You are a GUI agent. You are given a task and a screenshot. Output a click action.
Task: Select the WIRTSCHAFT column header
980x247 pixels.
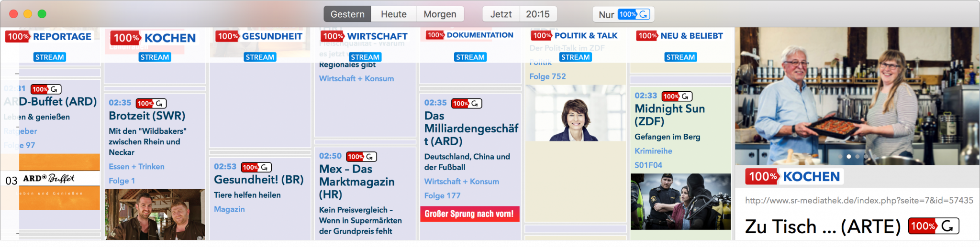(x=364, y=36)
